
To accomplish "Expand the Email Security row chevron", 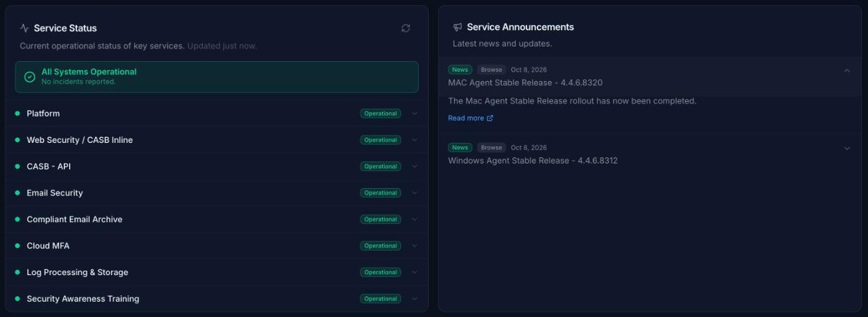I will point(415,193).
